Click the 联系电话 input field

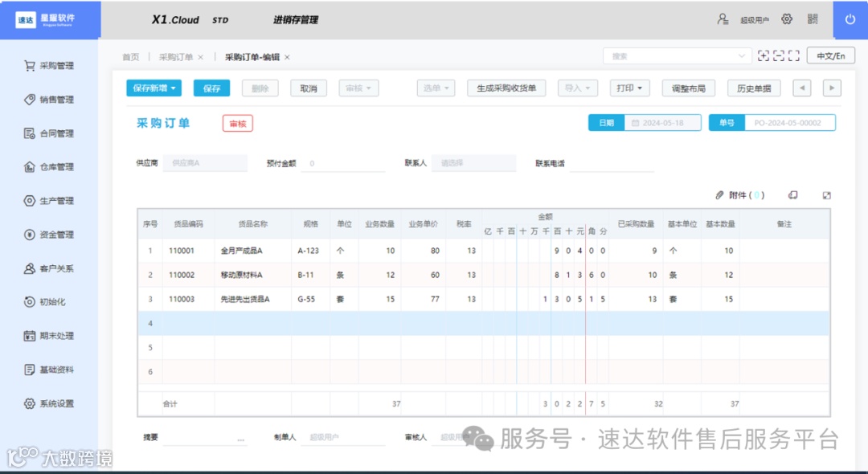[x=612, y=163]
